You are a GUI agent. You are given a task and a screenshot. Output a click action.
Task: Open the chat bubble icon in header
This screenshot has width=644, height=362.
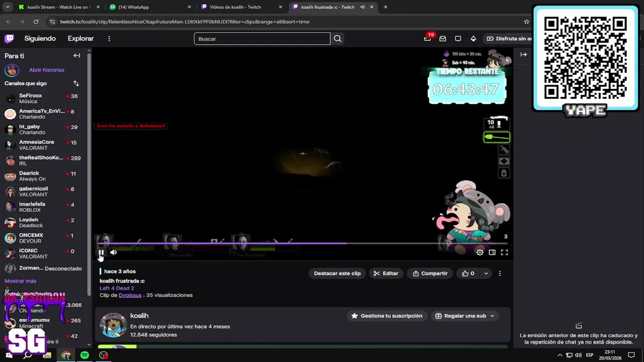tap(458, 39)
